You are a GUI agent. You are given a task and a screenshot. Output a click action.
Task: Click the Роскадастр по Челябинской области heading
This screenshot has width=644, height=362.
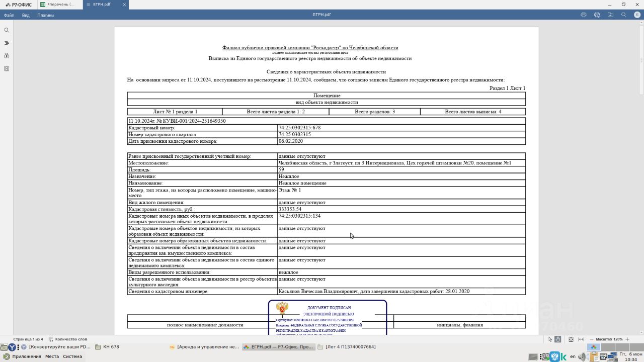310,48
